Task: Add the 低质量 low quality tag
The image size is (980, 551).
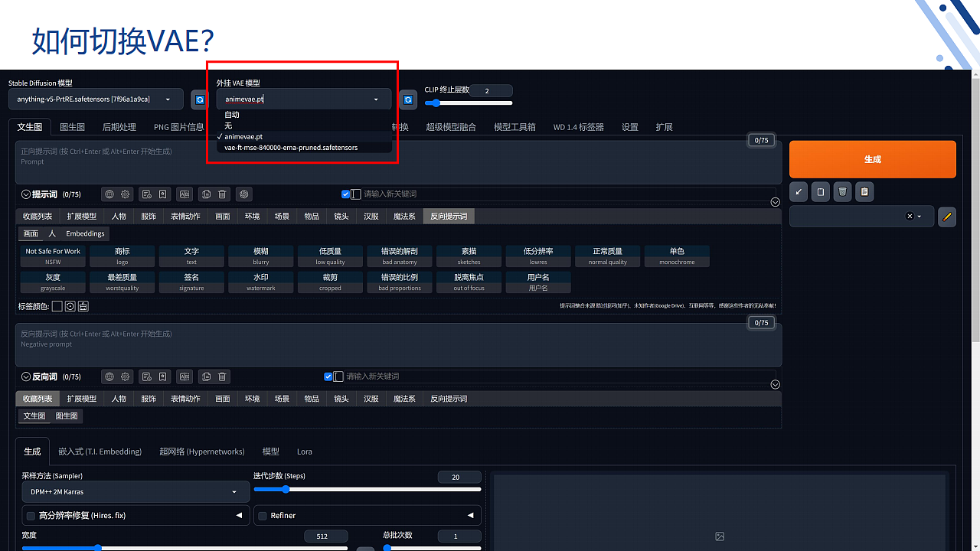Action: [x=330, y=256]
